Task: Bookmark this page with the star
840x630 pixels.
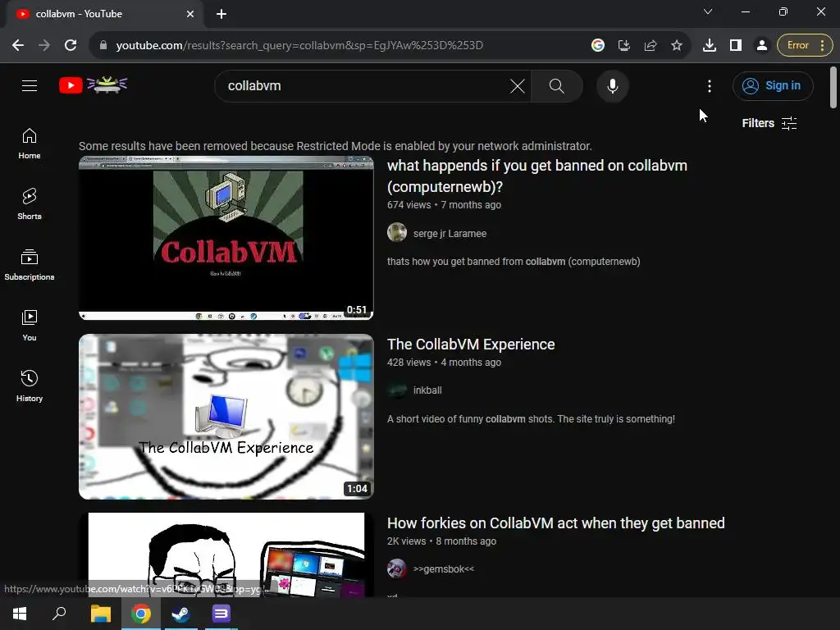Action: (677, 45)
